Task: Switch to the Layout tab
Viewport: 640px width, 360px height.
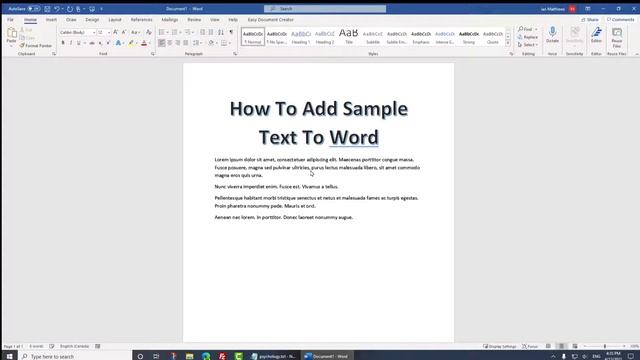Action: pyautogui.click(x=115, y=20)
